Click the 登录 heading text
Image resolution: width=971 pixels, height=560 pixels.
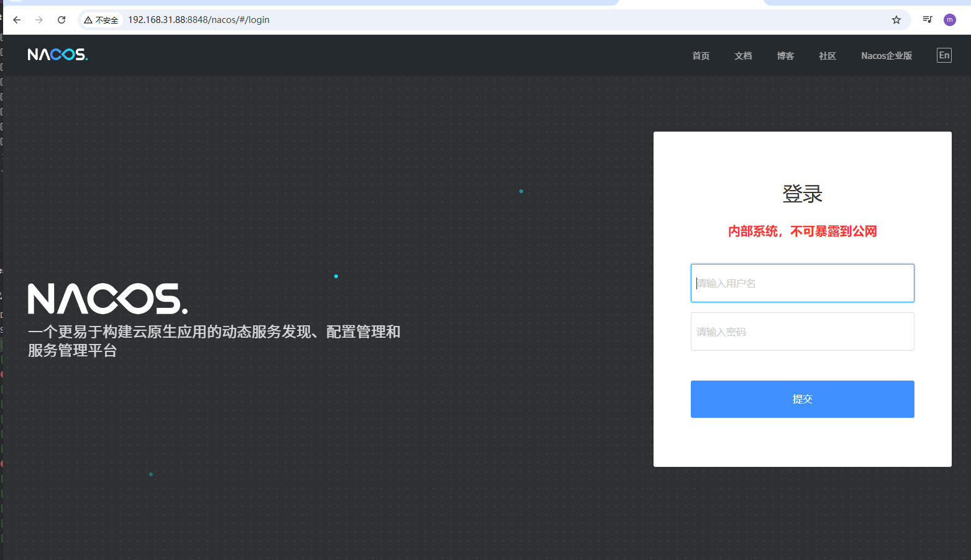coord(802,194)
